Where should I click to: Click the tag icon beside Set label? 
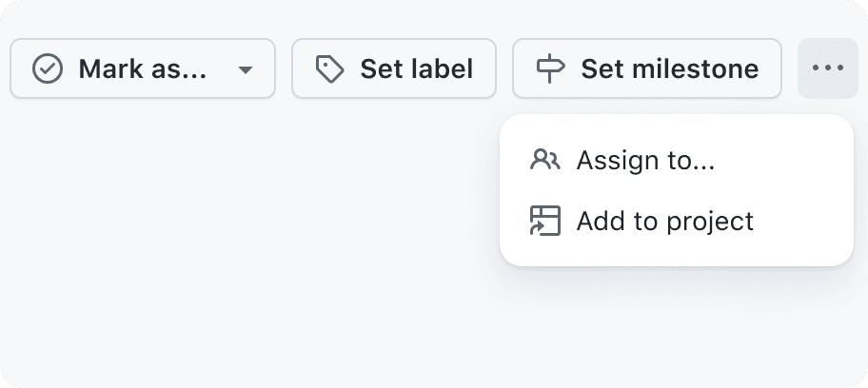329,69
